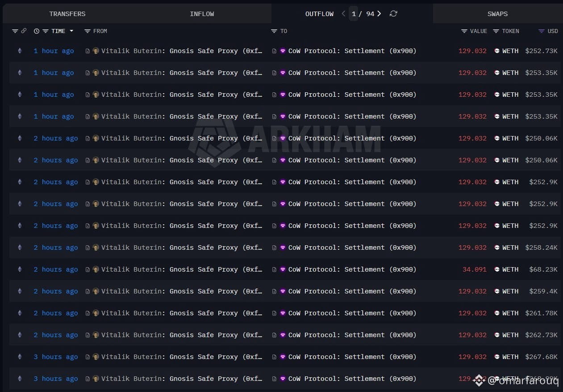Open the FROM column filter
563x392 pixels.
tap(88, 31)
